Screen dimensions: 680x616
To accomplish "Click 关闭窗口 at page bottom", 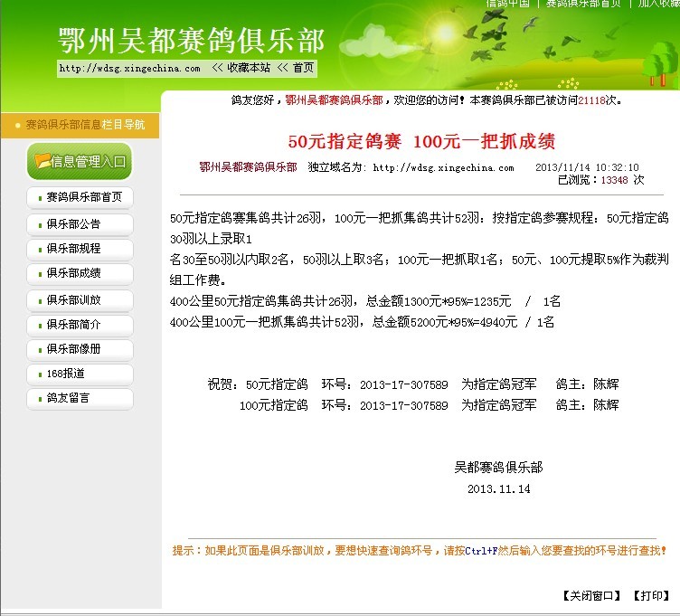I will [x=592, y=595].
